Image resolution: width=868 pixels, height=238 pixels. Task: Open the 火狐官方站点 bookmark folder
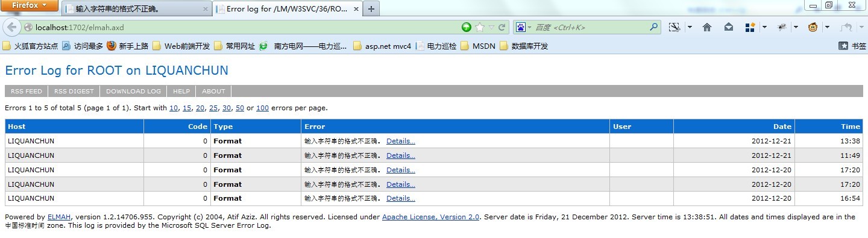[x=30, y=46]
